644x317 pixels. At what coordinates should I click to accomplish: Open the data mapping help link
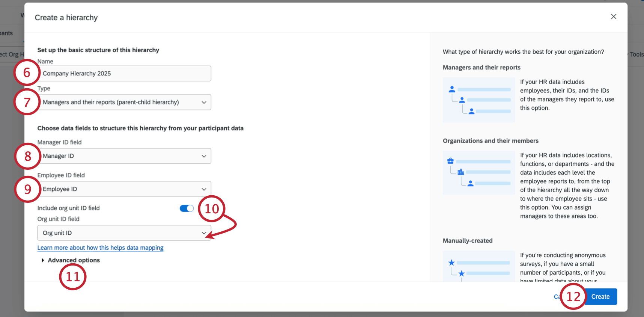(x=100, y=248)
